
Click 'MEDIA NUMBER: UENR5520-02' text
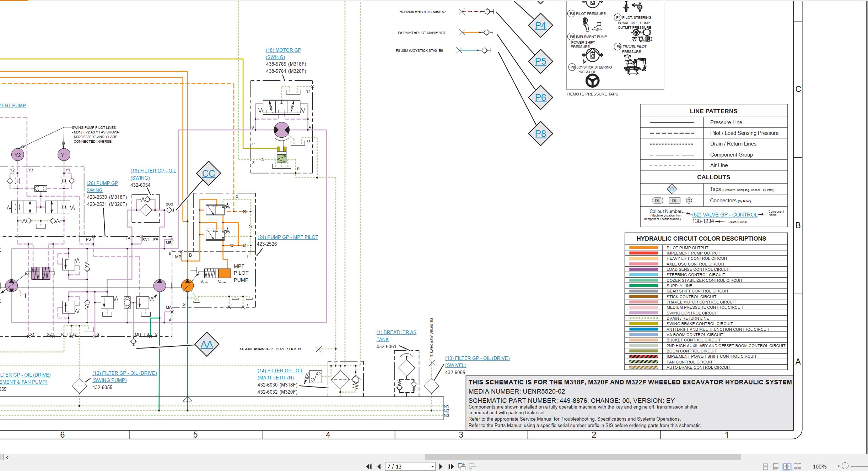(517, 391)
